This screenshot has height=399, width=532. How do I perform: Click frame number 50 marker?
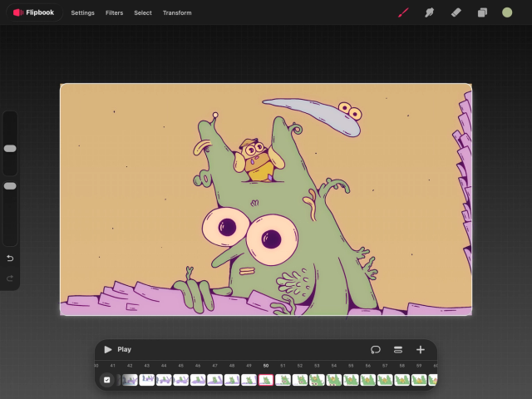(x=266, y=366)
